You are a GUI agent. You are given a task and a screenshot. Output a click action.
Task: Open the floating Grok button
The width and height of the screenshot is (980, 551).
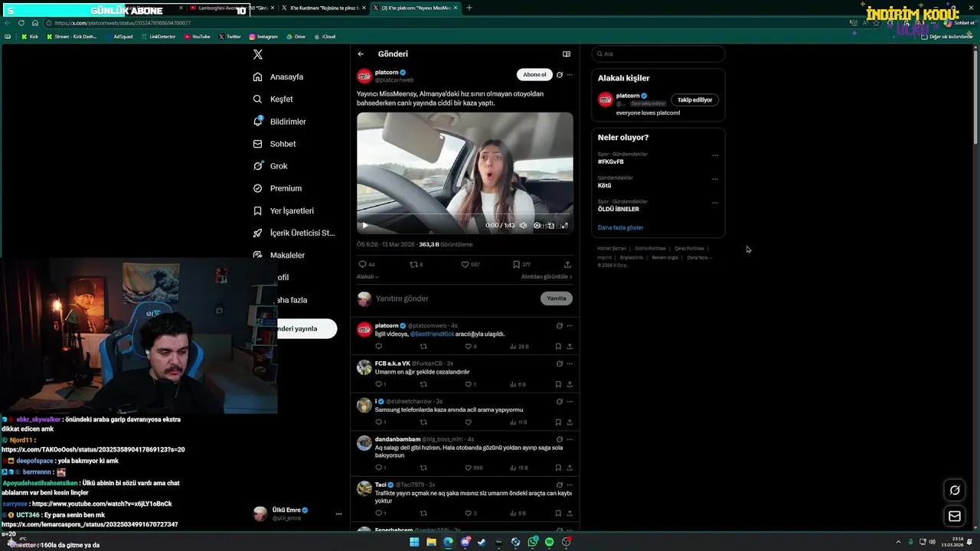[x=955, y=491]
